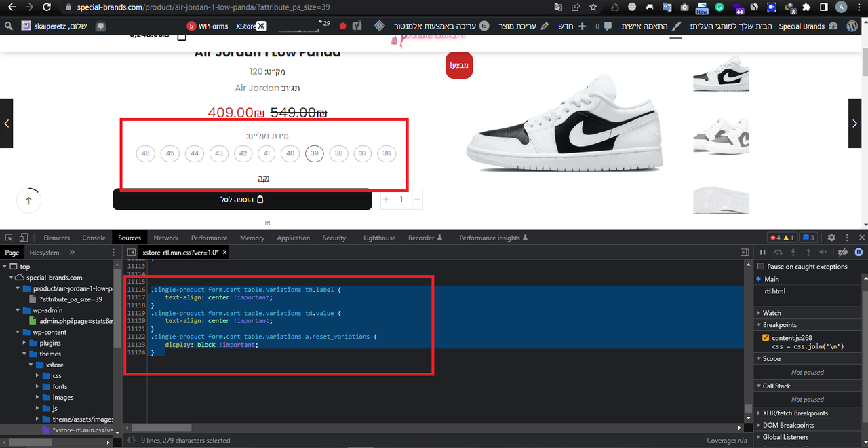
Task: Click the scroll-to-top arrow button
Action: [x=28, y=200]
